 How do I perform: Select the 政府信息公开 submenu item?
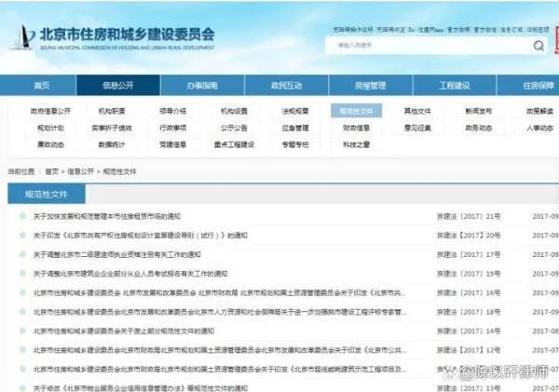(x=50, y=111)
